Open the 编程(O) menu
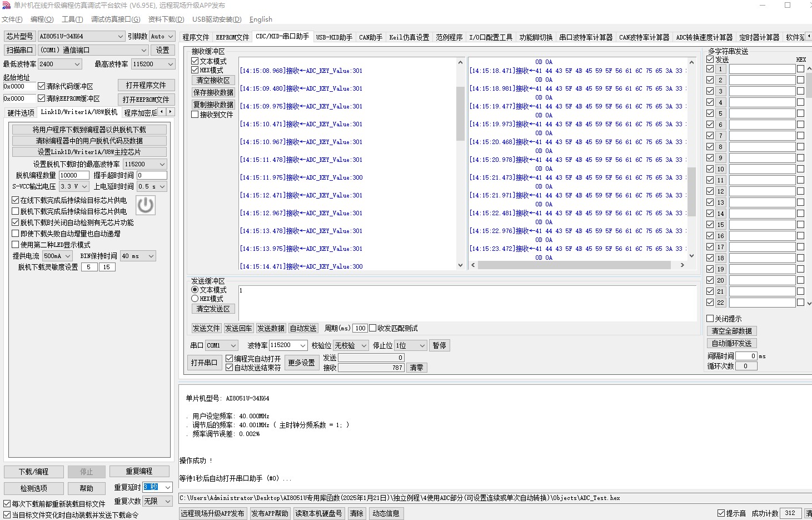Screen dimensions: 812x520 42,19
